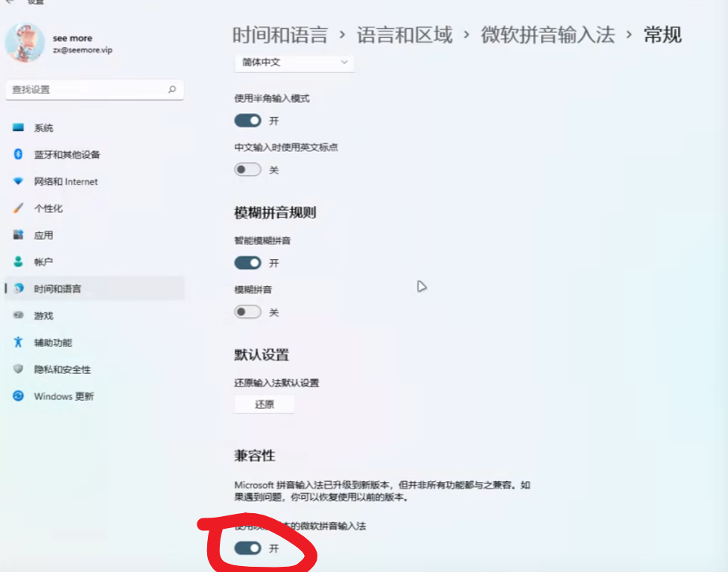Click the zx@seemore.vip account email
Screen dimensions: 728x572
pyautogui.click(x=83, y=50)
